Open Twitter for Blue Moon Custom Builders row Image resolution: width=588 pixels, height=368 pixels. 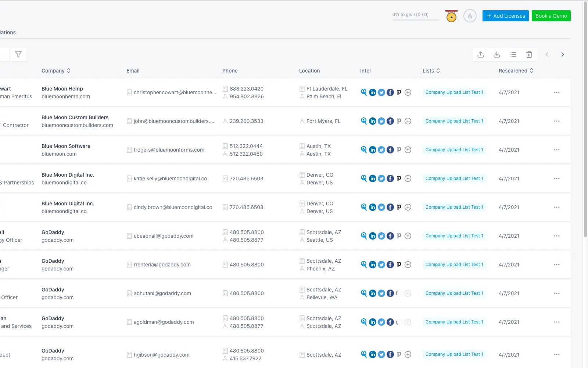[x=381, y=121]
